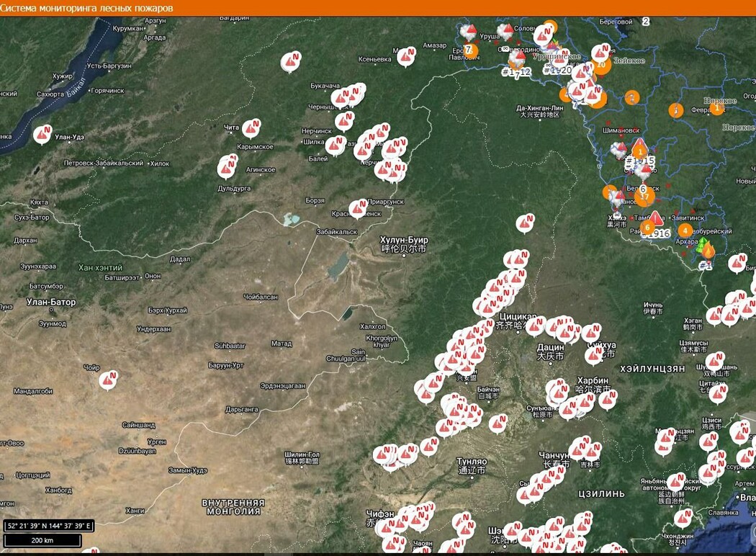The image size is (756, 556).
Task: Select the fire marker next to Чита
Action: tap(251, 129)
